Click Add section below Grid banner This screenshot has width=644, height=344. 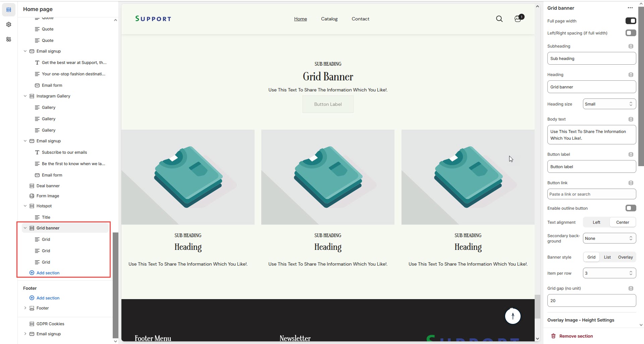coord(48,273)
